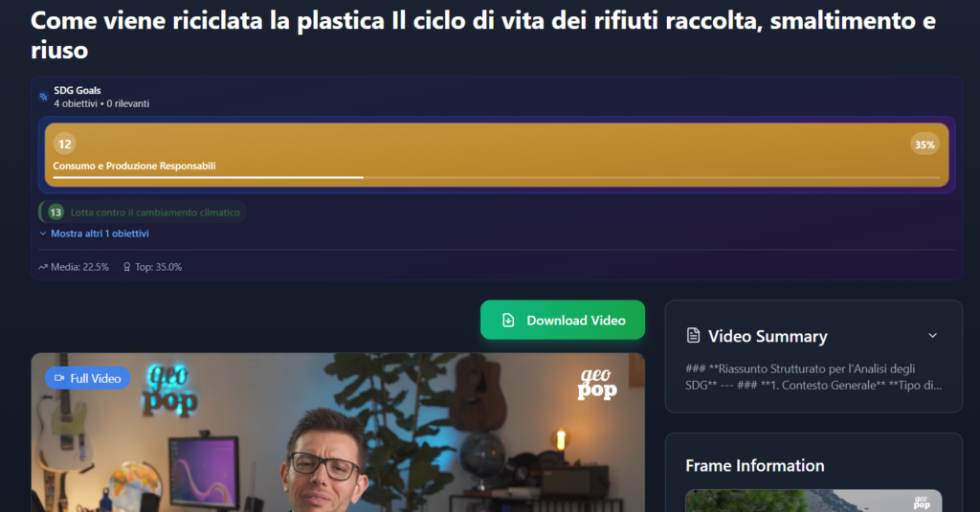Click the Top award ribbon icon
The image size is (980, 512).
(x=127, y=267)
